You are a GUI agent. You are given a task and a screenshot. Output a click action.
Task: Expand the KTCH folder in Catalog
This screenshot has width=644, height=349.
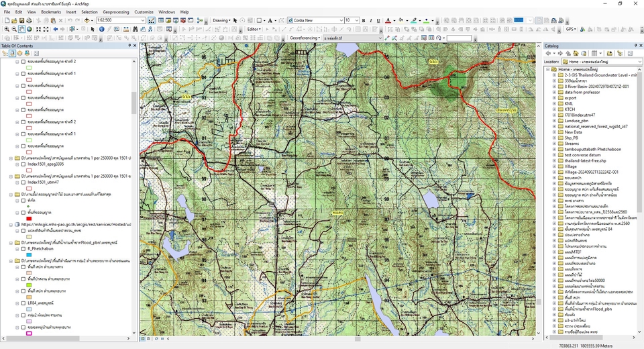554,109
